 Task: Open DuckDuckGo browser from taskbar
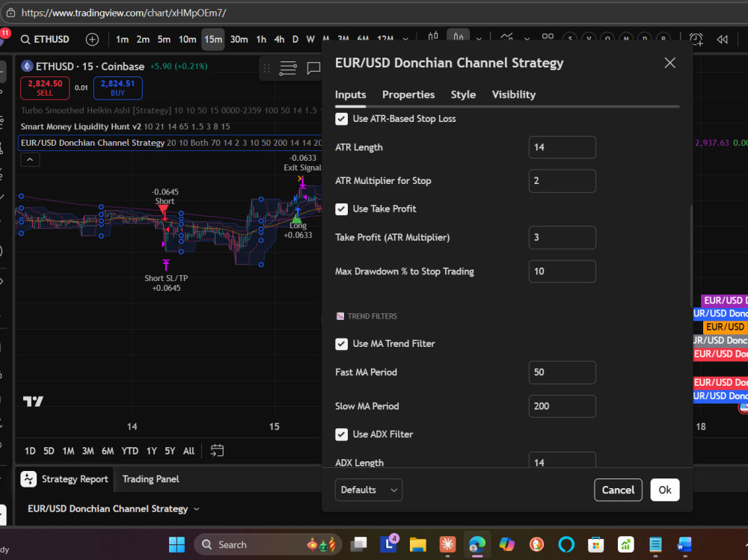point(536,544)
